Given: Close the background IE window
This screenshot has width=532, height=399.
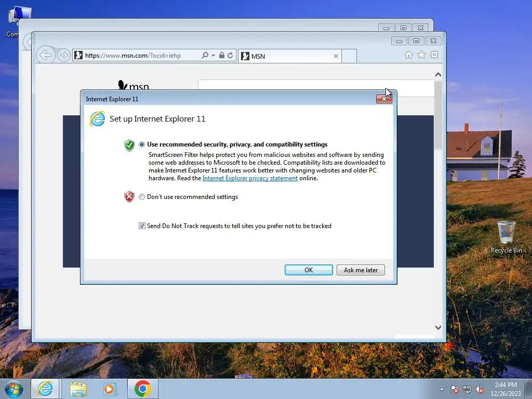Looking at the screenshot, I should 421,28.
